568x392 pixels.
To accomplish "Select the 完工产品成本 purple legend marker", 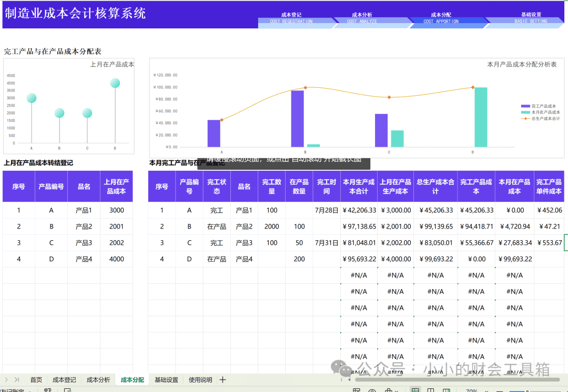I will (x=525, y=106).
